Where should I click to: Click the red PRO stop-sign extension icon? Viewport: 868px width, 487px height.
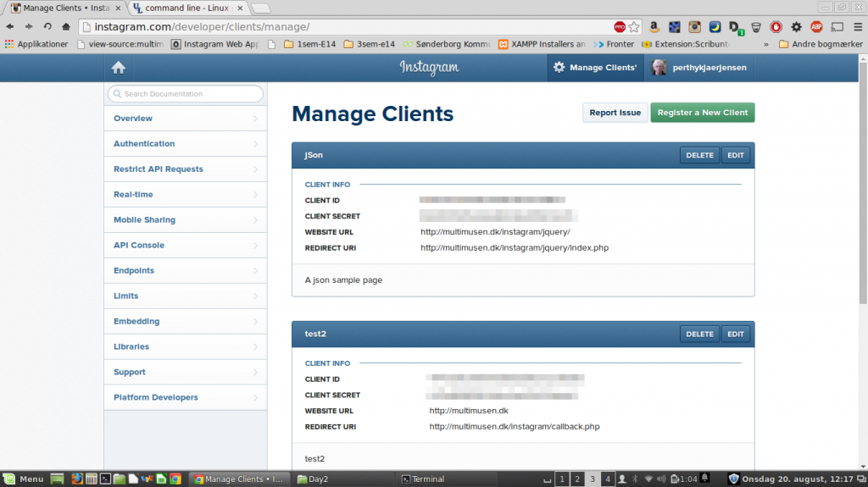pos(620,26)
